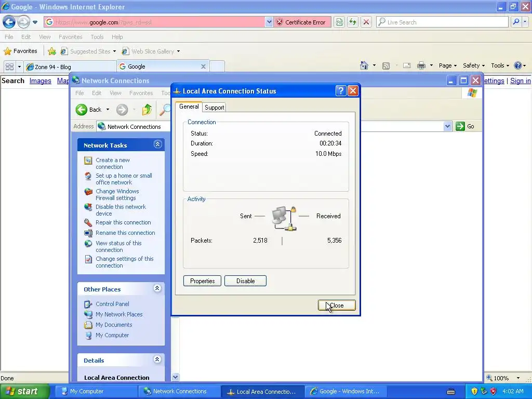The image size is (532, 399).
Task: Click the IE Refresh icon
Action: coord(353,22)
